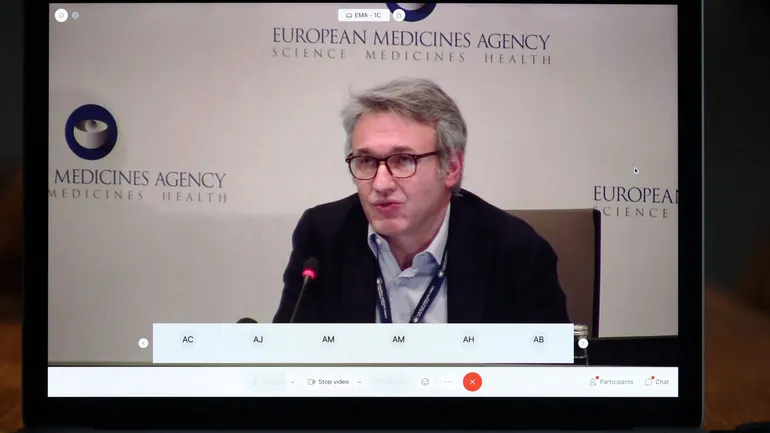Viewport: 770px width, 433px height.
Task: Select participant AC thumbnail
Action: pos(188,340)
